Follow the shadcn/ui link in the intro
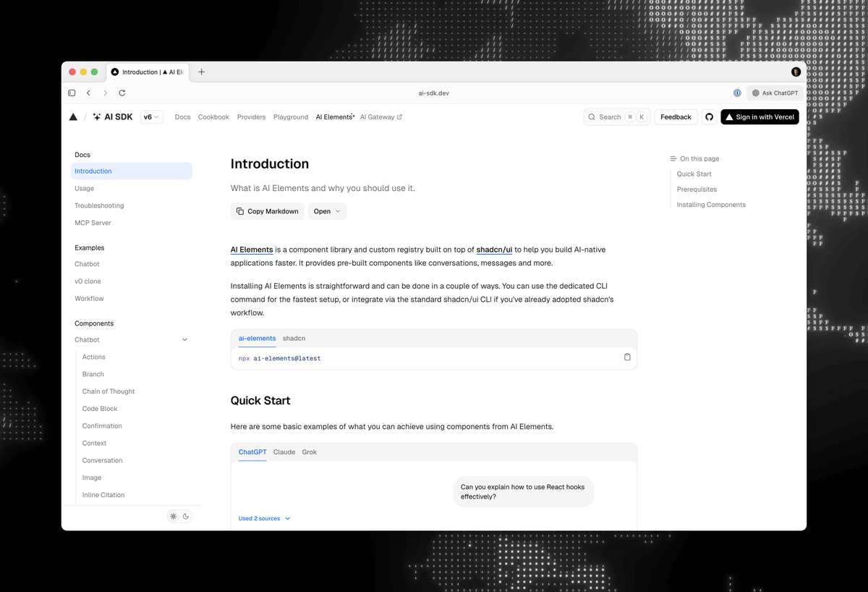Image resolution: width=868 pixels, height=592 pixels. (494, 249)
